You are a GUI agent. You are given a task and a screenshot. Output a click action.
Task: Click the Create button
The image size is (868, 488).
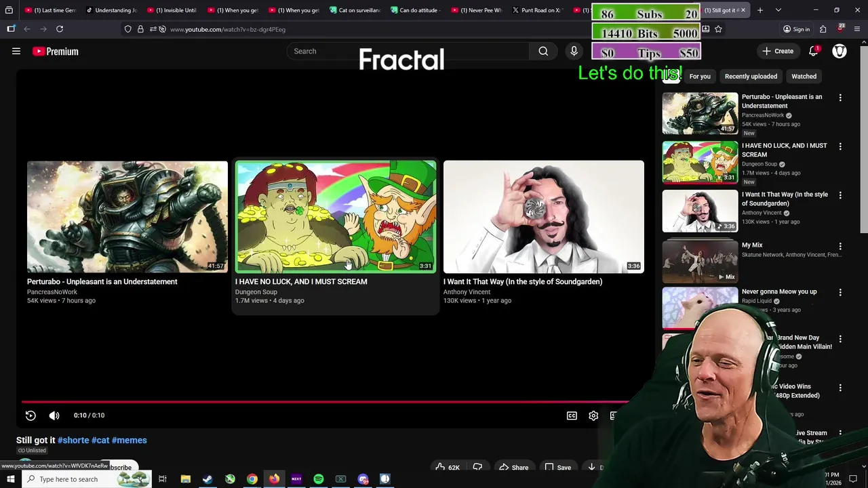777,51
